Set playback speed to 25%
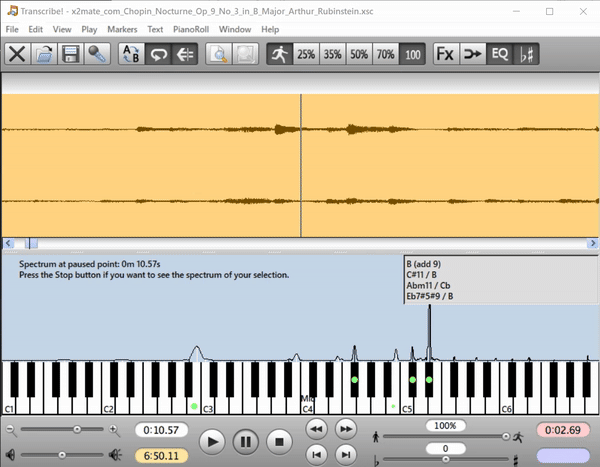 tap(306, 54)
